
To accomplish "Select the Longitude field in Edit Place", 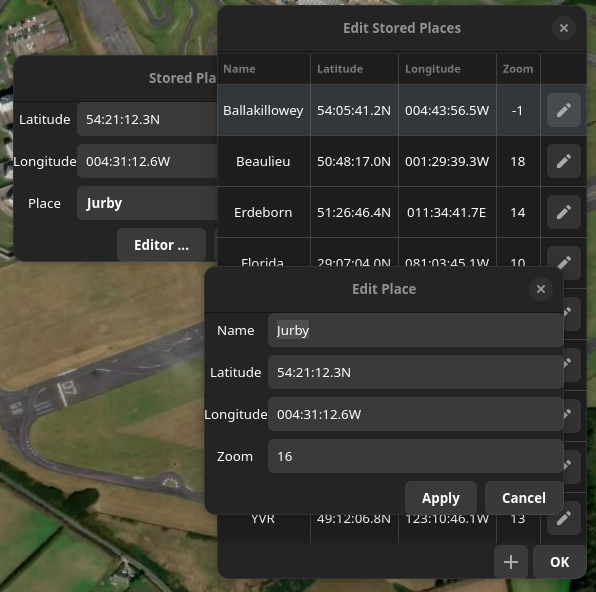I will click(x=415, y=414).
